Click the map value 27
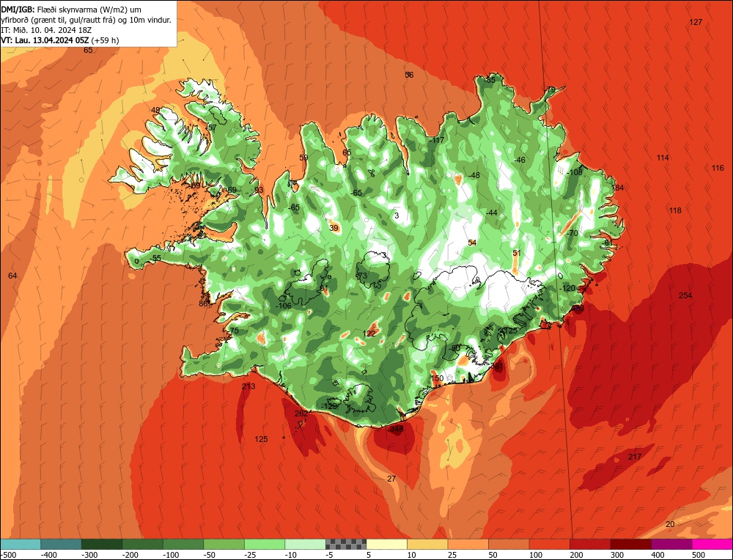Viewport: 733px width, 560px height. pyautogui.click(x=391, y=479)
